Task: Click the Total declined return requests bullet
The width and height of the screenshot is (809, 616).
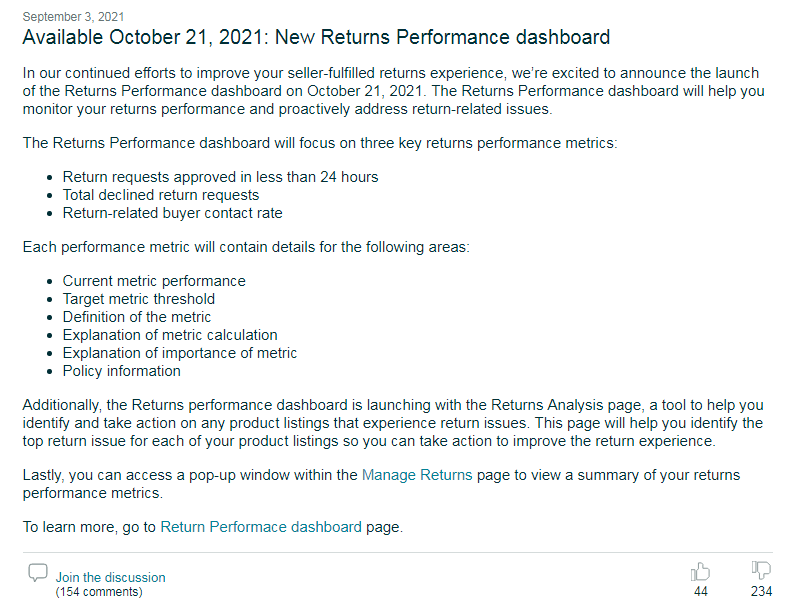Action: (161, 195)
